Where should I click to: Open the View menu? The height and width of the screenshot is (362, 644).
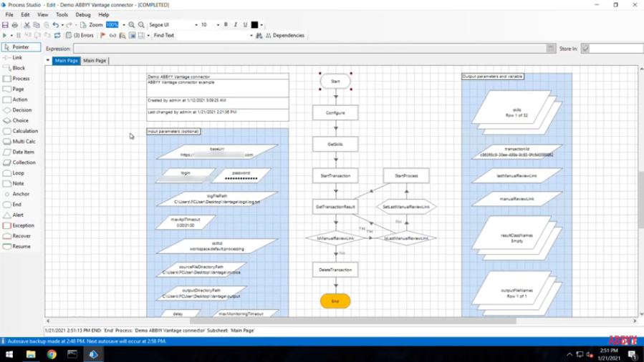(x=42, y=15)
